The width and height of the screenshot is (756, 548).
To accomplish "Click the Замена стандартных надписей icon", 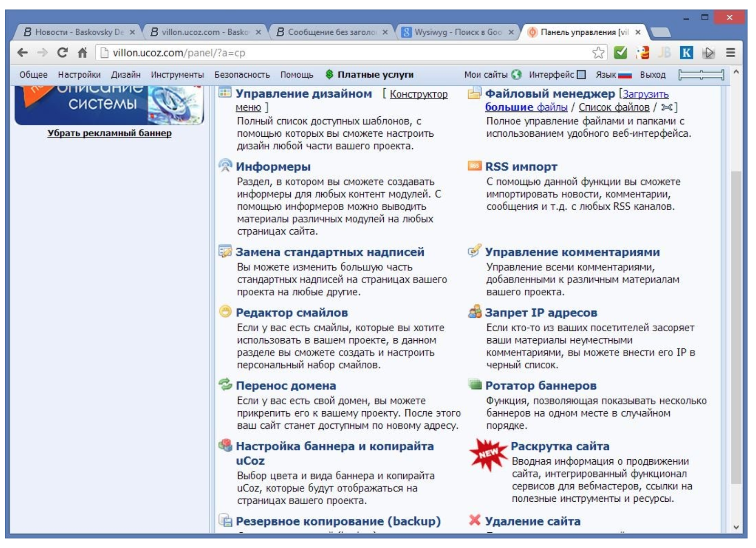I will [x=225, y=251].
